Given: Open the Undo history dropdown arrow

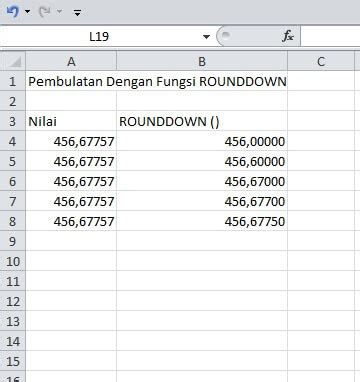Looking at the screenshot, I should (27, 12).
